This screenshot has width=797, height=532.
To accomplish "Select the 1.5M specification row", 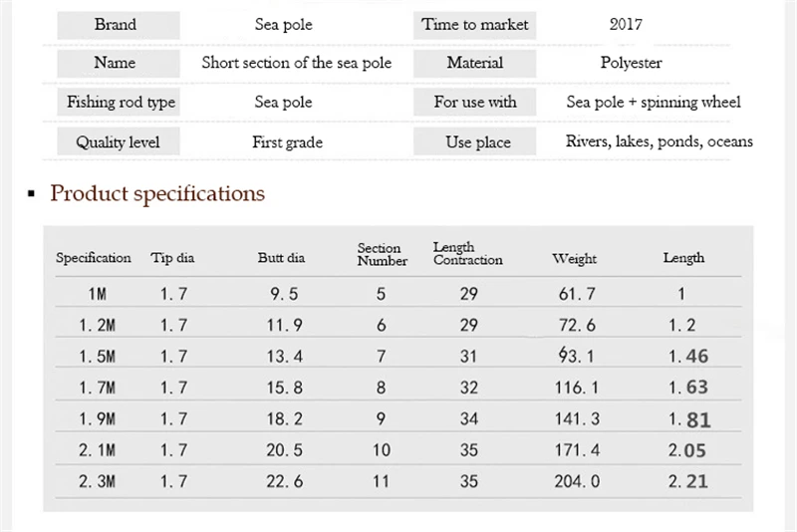I will (398, 356).
